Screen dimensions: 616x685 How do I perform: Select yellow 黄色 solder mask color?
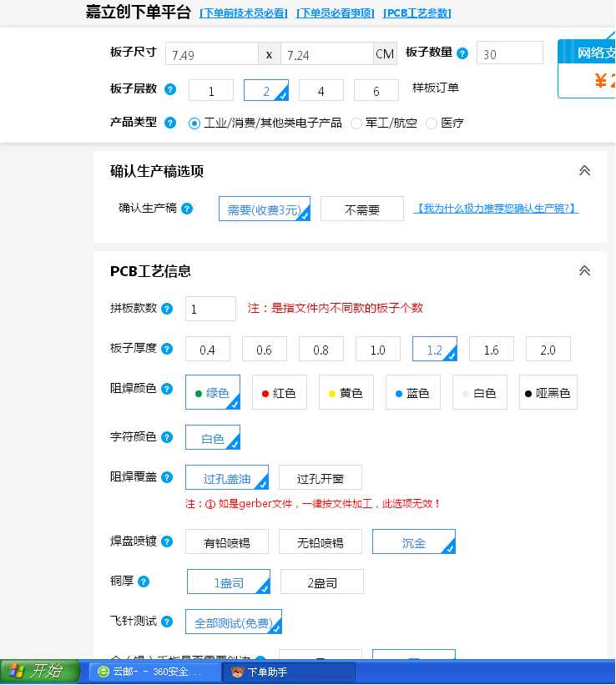346,392
